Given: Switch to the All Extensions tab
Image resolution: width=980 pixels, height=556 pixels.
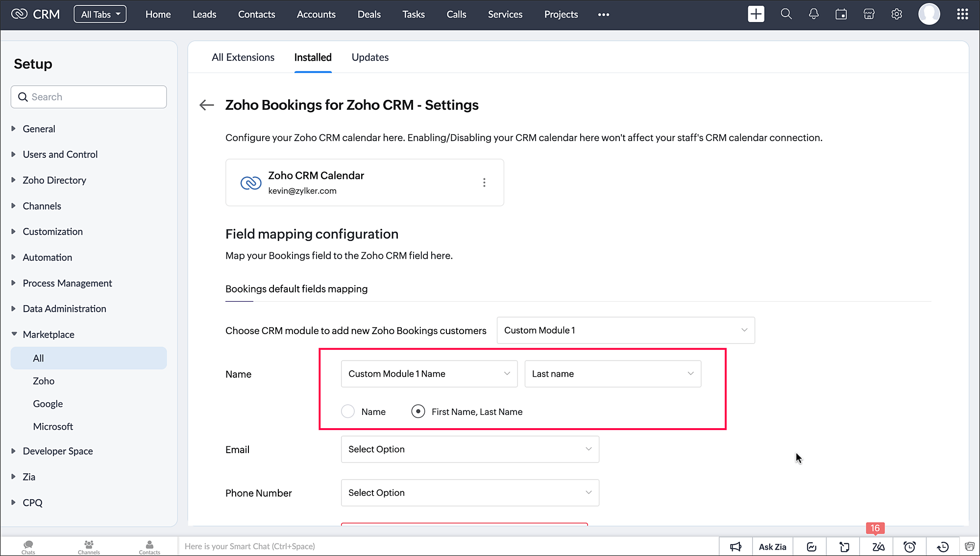Looking at the screenshot, I should [x=243, y=57].
